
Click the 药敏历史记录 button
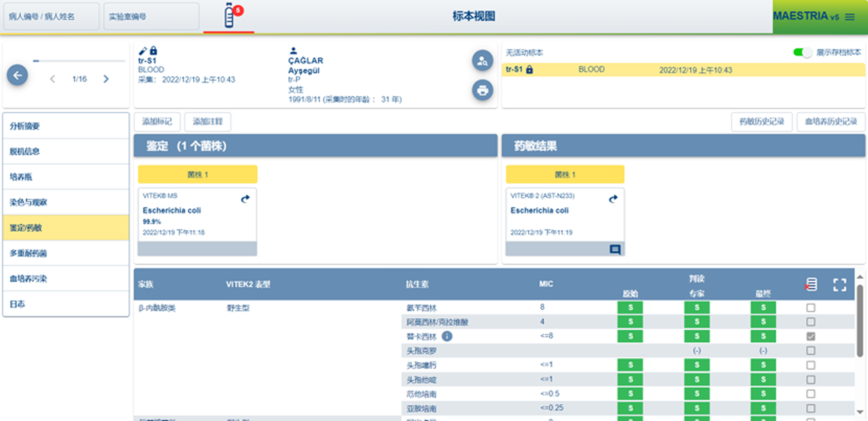(761, 122)
